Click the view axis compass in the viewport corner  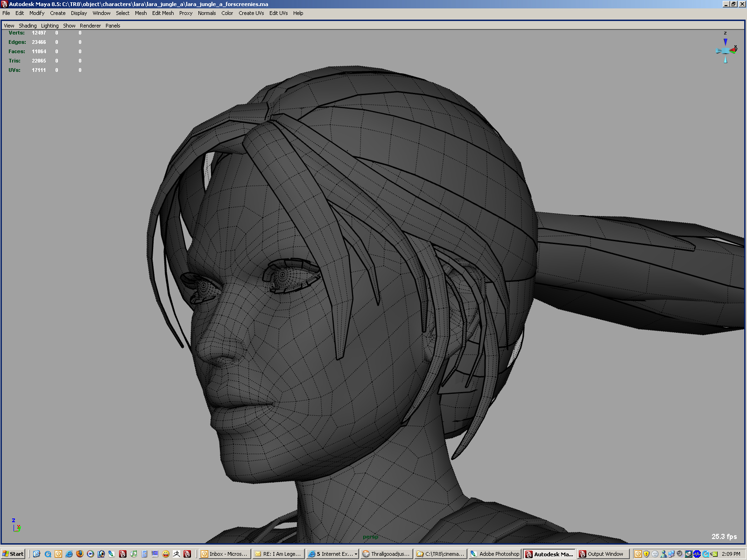(x=726, y=49)
